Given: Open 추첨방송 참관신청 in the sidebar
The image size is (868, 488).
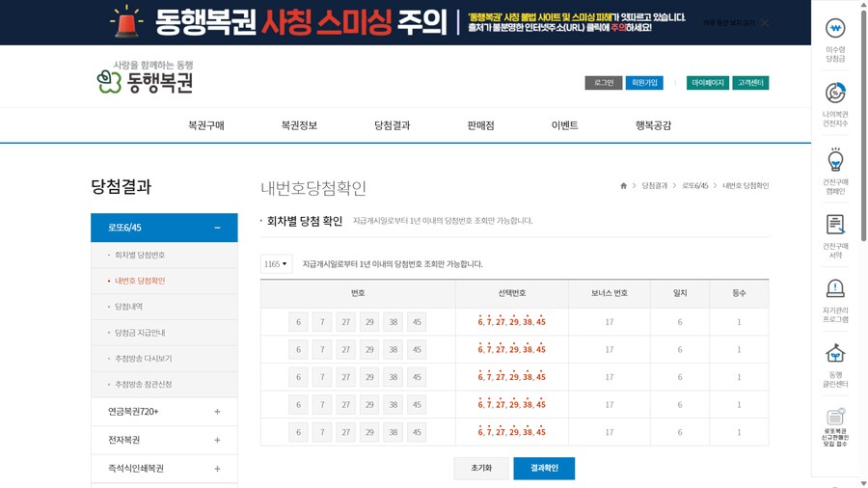Looking at the screenshot, I should coord(144,384).
